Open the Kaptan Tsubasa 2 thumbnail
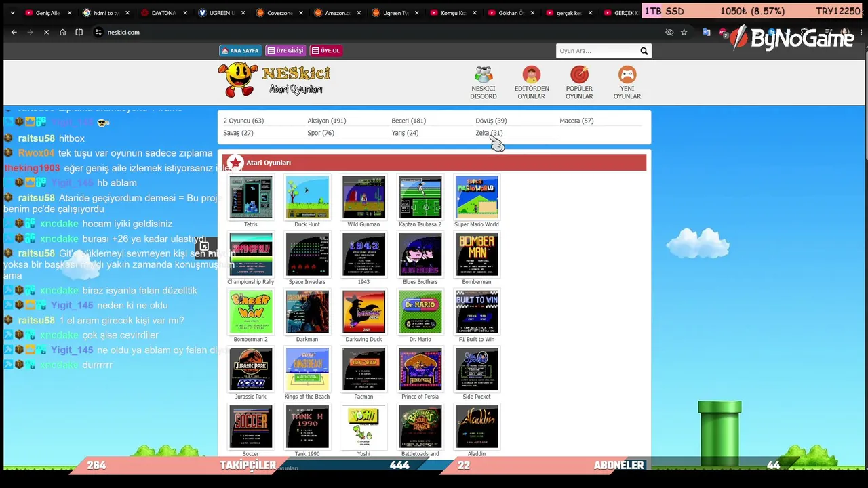 tap(420, 197)
